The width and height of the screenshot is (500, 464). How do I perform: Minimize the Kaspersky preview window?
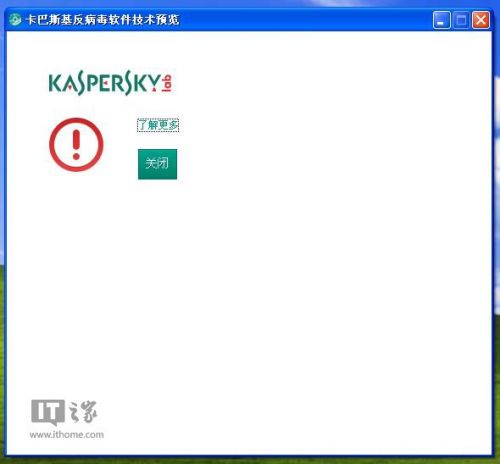tap(442, 20)
